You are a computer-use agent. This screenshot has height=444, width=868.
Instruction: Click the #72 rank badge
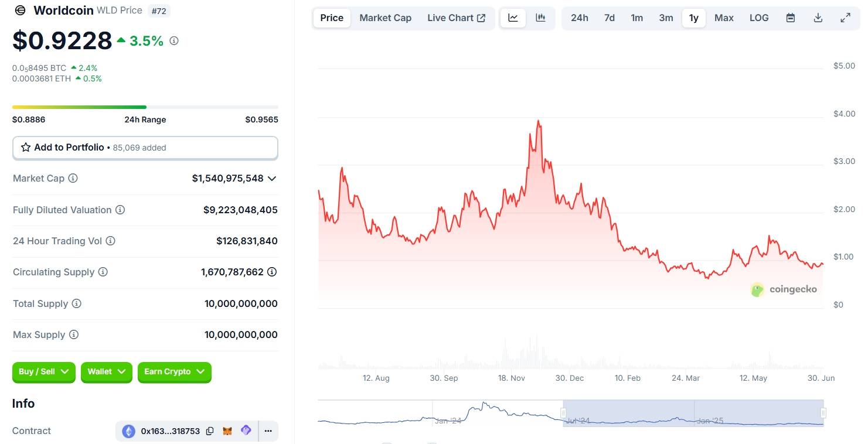159,11
